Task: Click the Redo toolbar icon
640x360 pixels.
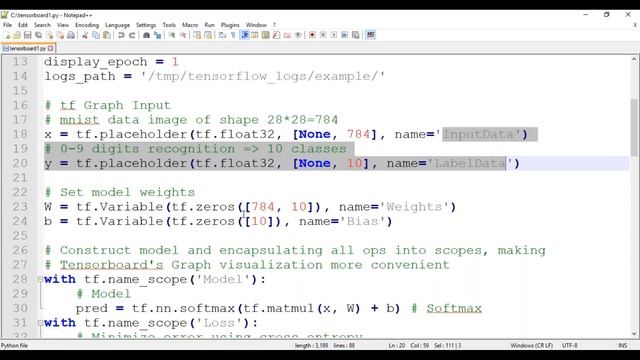Action: 132,35
